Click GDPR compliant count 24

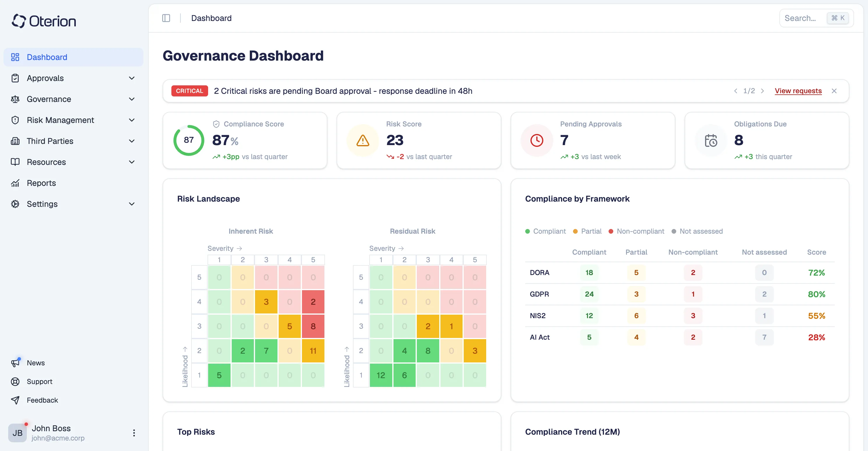pos(589,294)
